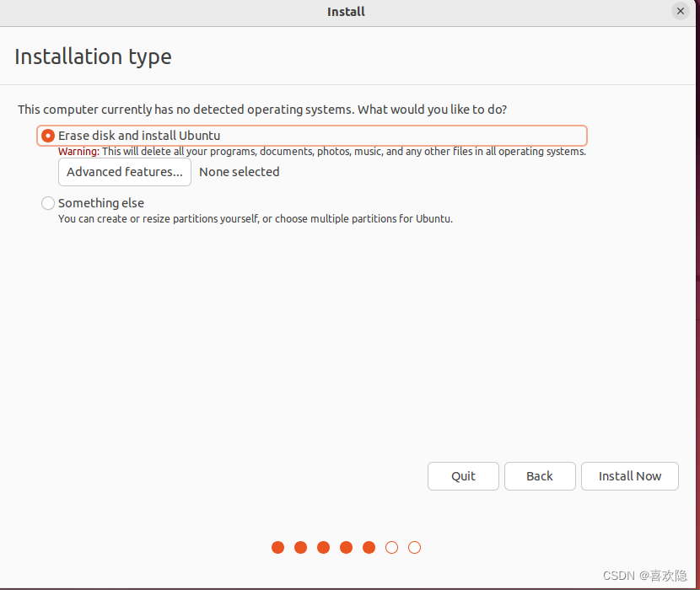Click 'This computer currently has no detected' question text
Screen dimensions: 700x590
pyautogui.click(x=262, y=110)
